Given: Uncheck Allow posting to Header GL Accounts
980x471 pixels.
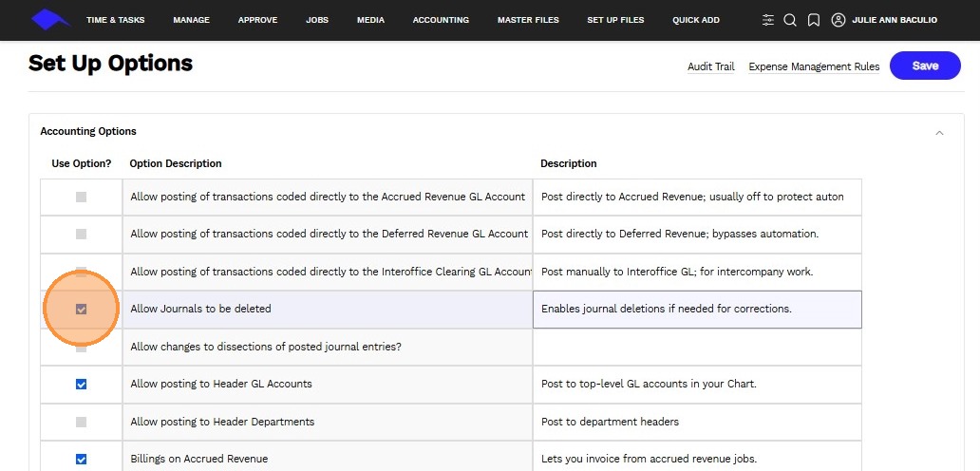Looking at the screenshot, I should click(x=81, y=385).
